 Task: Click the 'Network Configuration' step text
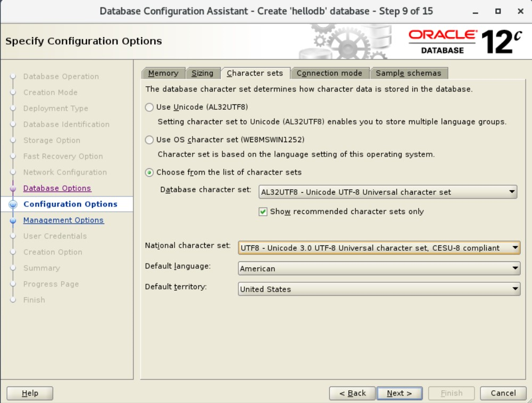[65, 172]
